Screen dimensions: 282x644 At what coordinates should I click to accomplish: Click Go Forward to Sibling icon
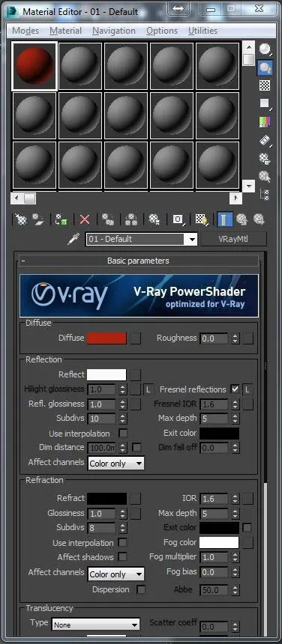259,219
